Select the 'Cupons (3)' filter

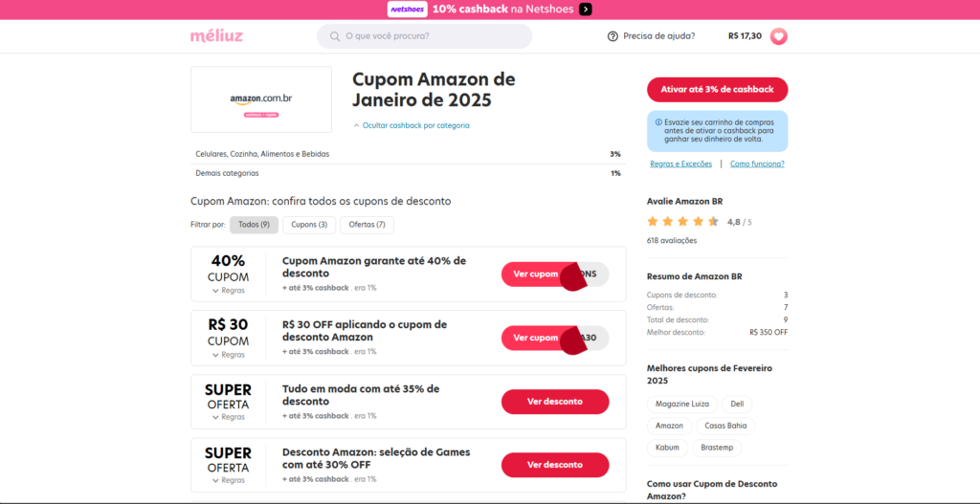click(x=309, y=225)
